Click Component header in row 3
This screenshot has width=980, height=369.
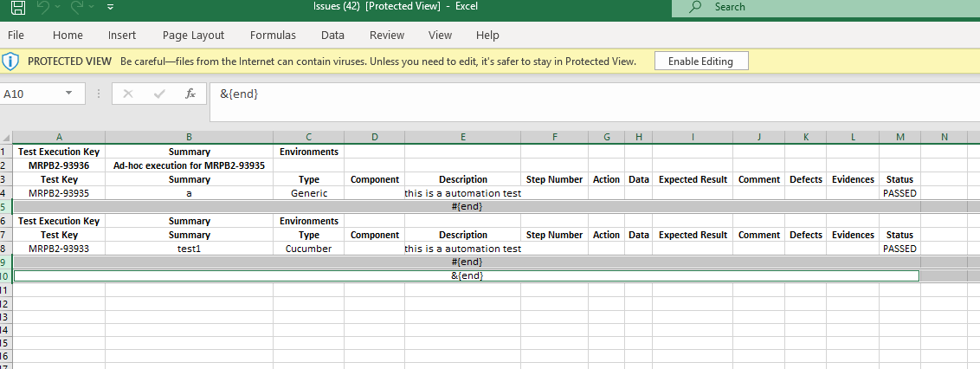coord(374,179)
